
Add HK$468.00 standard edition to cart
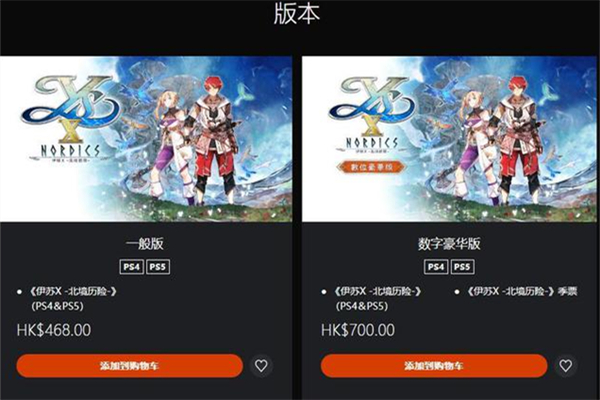coord(129,366)
